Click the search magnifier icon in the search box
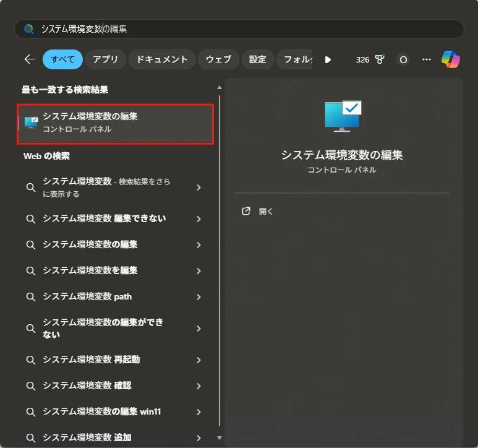Viewport: 478px width, 448px height. coord(29,29)
